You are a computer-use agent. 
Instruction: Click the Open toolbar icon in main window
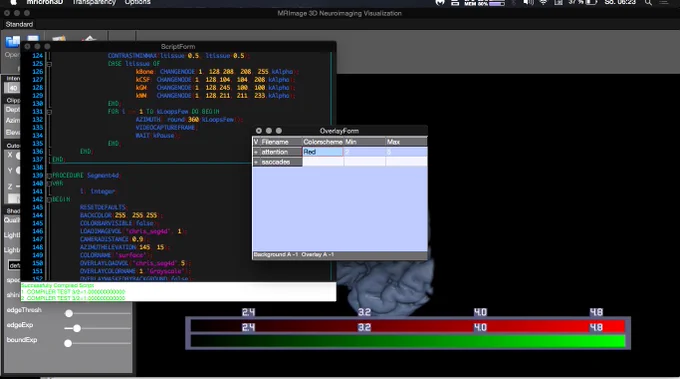(12, 42)
